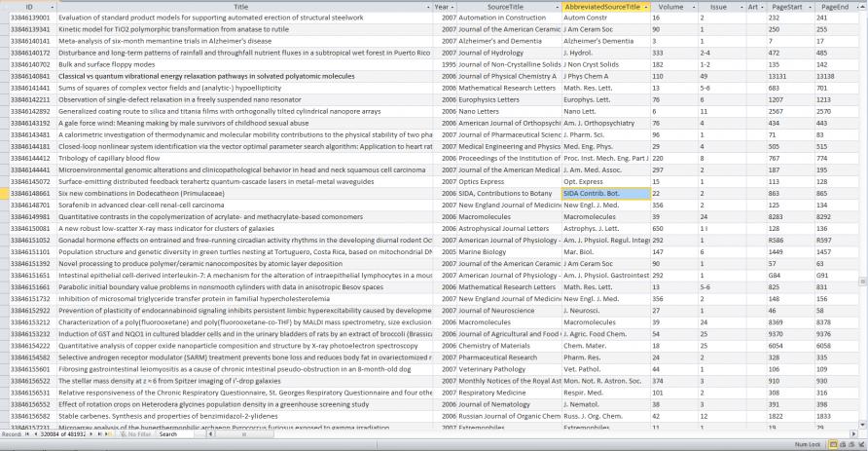Screen dimensions: 868x451
Task: Go to next record navigation arrow
Action: pos(91,434)
